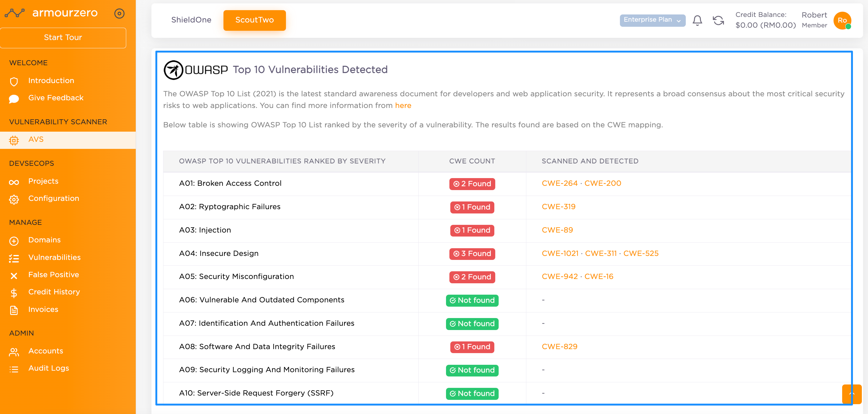Screen dimensions: 868x414
Task: Open the CWE-319 link
Action: pyautogui.click(x=558, y=207)
